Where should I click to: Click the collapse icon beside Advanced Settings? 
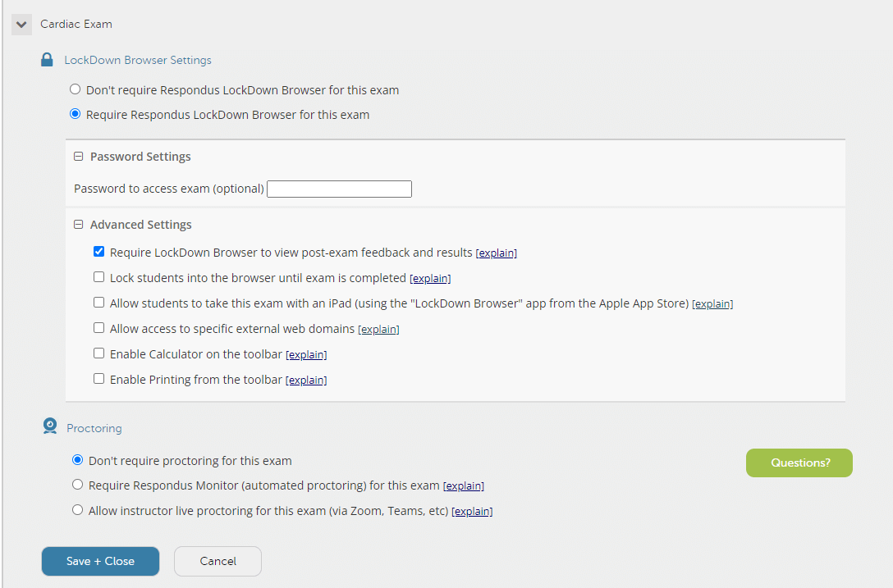78,224
